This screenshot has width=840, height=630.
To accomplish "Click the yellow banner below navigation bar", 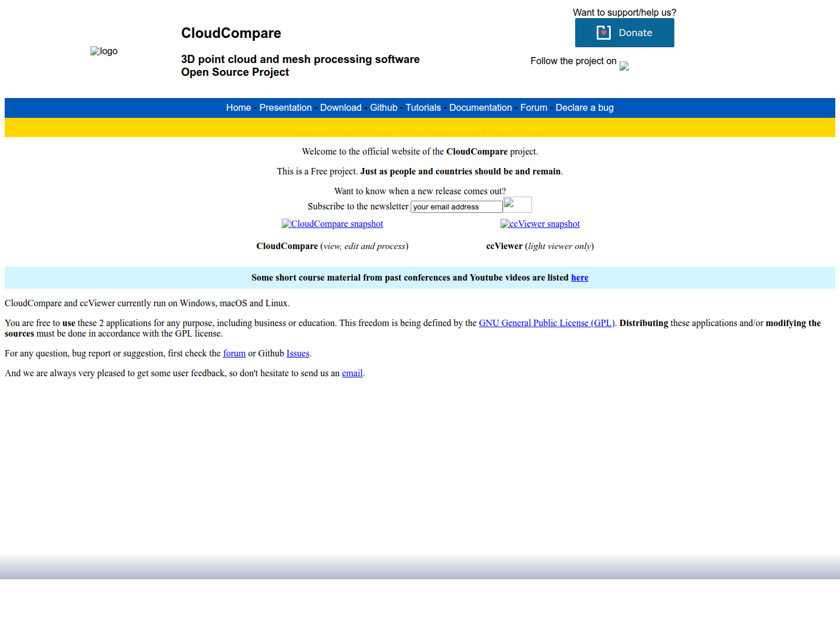I will point(420,128).
